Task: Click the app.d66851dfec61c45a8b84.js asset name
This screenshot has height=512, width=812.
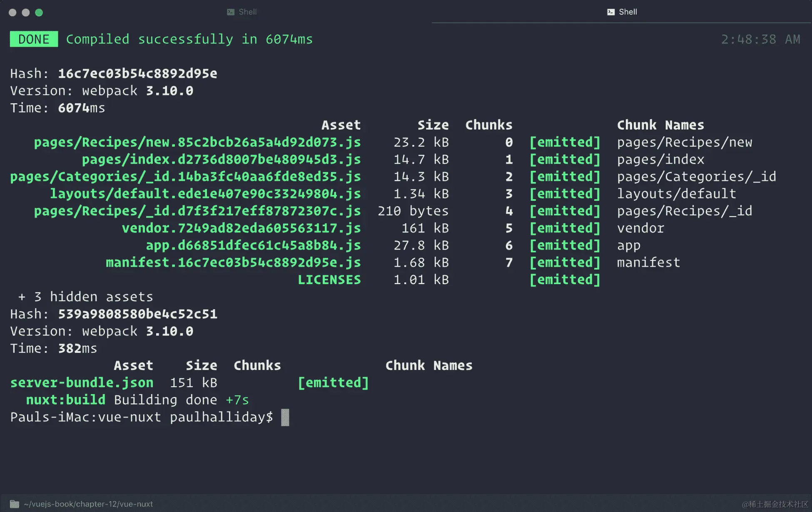Action: (253, 245)
